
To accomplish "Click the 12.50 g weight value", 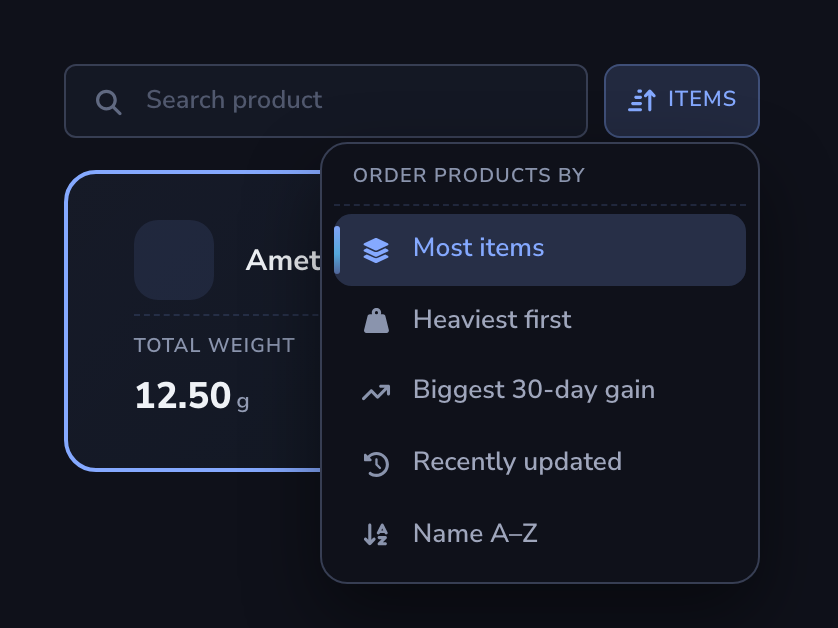I will coord(192,396).
